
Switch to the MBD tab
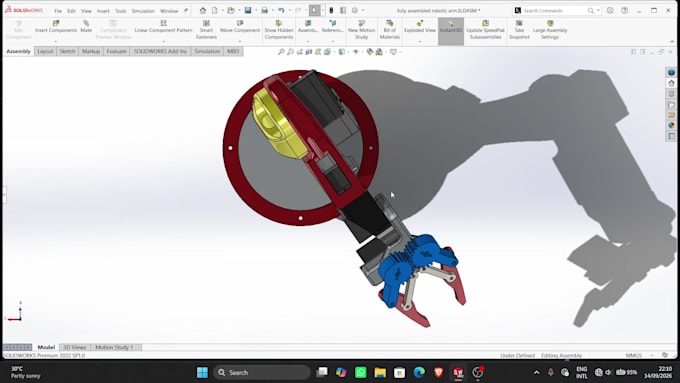[233, 51]
